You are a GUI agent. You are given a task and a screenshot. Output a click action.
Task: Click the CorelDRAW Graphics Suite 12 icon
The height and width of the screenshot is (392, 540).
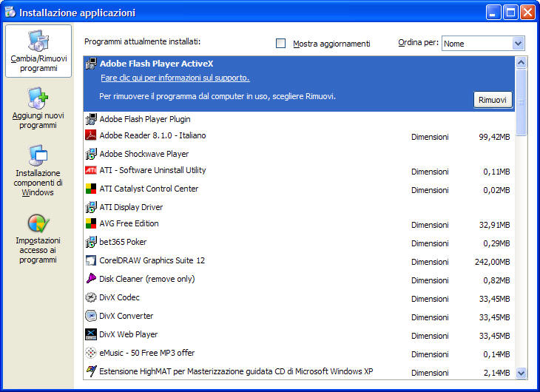(x=91, y=260)
